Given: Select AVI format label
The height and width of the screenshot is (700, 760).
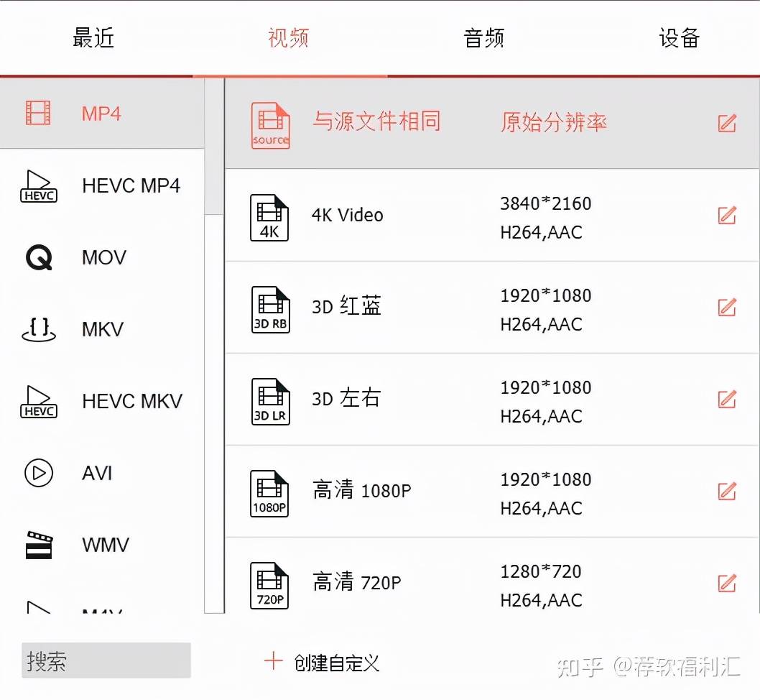Looking at the screenshot, I should (98, 473).
